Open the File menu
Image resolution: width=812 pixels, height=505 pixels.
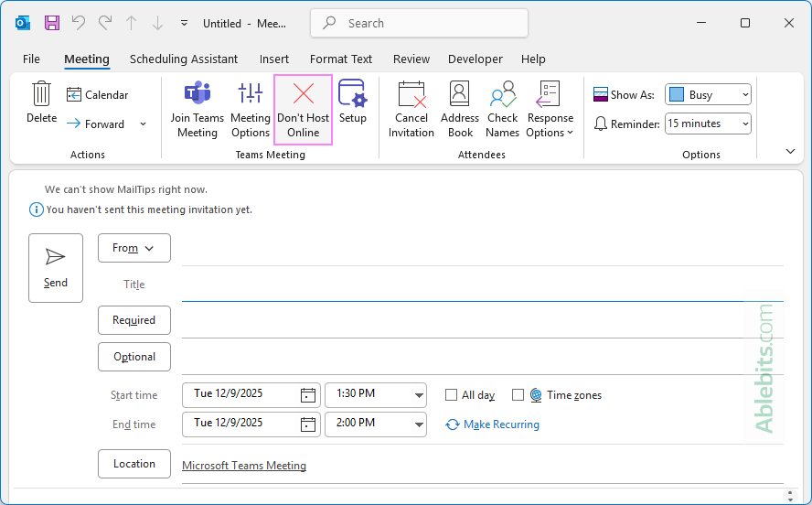point(31,59)
